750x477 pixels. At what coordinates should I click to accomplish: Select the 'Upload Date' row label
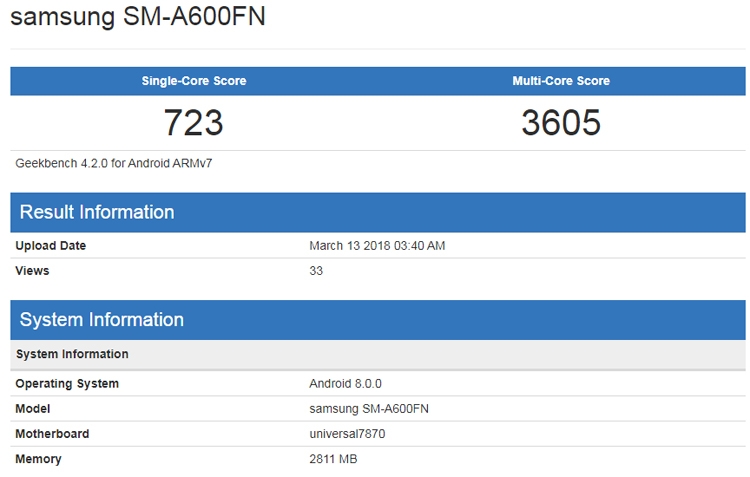(x=51, y=245)
